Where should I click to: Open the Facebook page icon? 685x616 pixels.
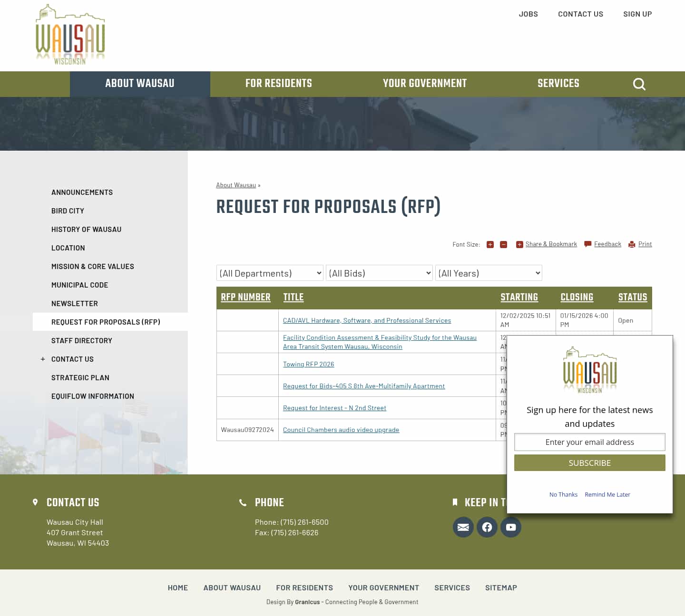tap(487, 527)
